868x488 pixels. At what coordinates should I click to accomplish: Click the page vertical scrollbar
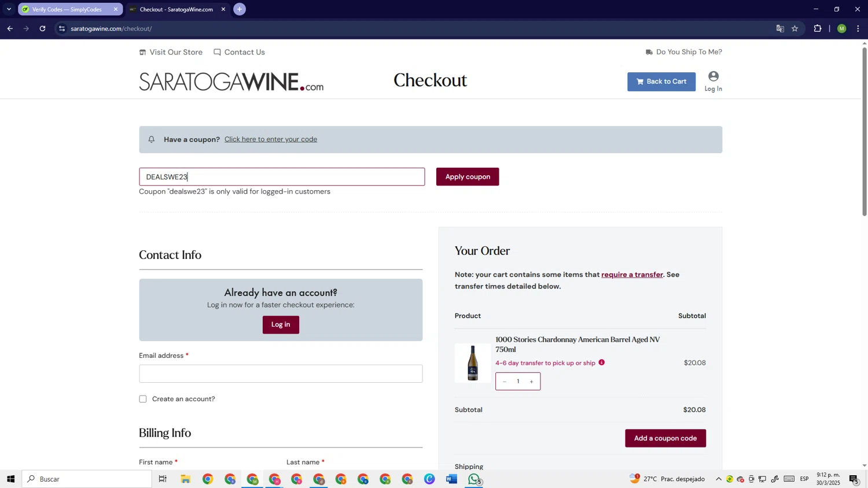(865, 132)
